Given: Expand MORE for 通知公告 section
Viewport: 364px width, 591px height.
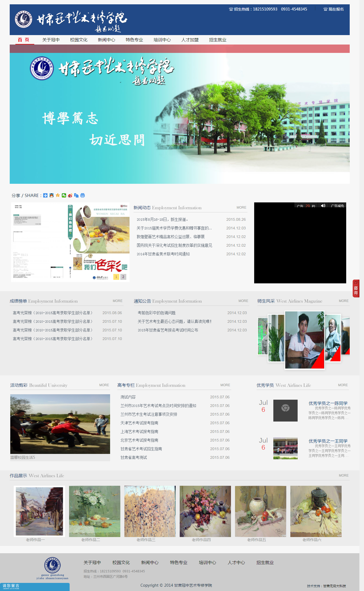Looking at the screenshot, I should [243, 301].
